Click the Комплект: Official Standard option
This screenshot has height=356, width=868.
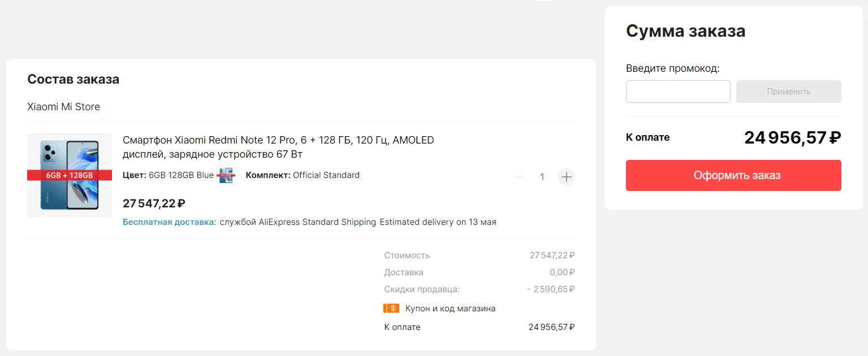tap(303, 175)
